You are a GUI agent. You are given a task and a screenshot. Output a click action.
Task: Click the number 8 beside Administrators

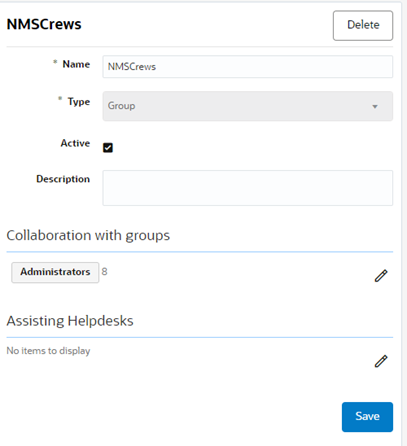pos(104,272)
